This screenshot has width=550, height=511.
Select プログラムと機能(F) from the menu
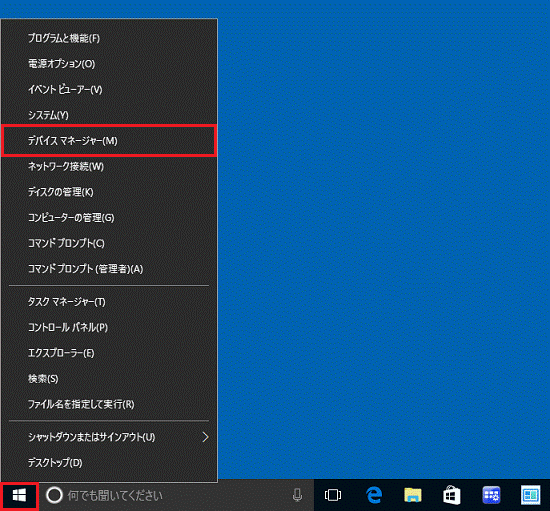click(x=109, y=38)
